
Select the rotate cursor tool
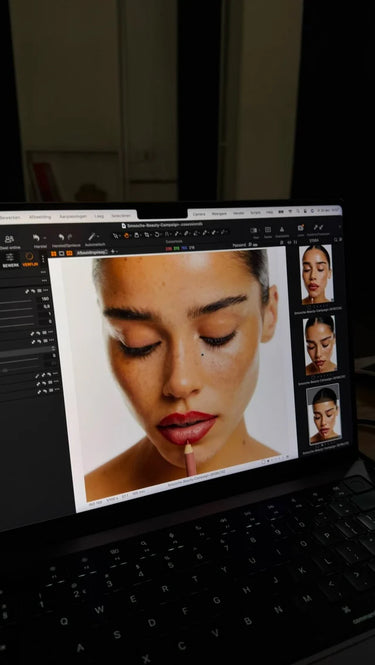[x=157, y=234]
